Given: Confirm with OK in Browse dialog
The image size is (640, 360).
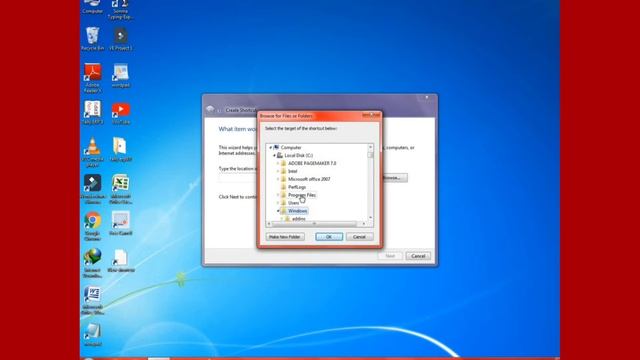Looking at the screenshot, I should click(x=329, y=237).
